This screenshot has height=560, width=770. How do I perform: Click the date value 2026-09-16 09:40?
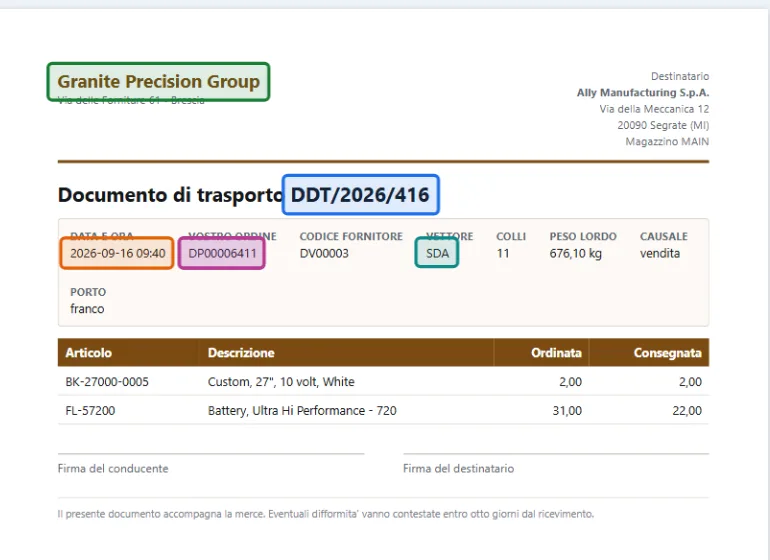coord(117,253)
